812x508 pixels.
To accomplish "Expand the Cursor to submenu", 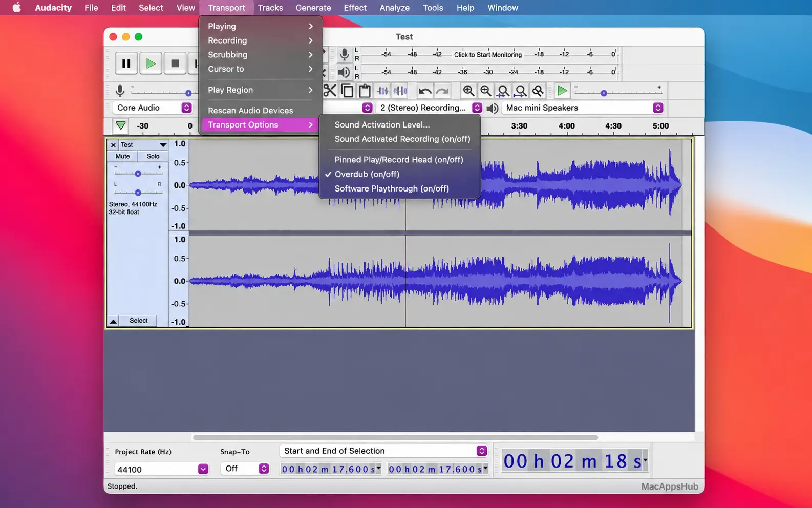I will [x=261, y=69].
